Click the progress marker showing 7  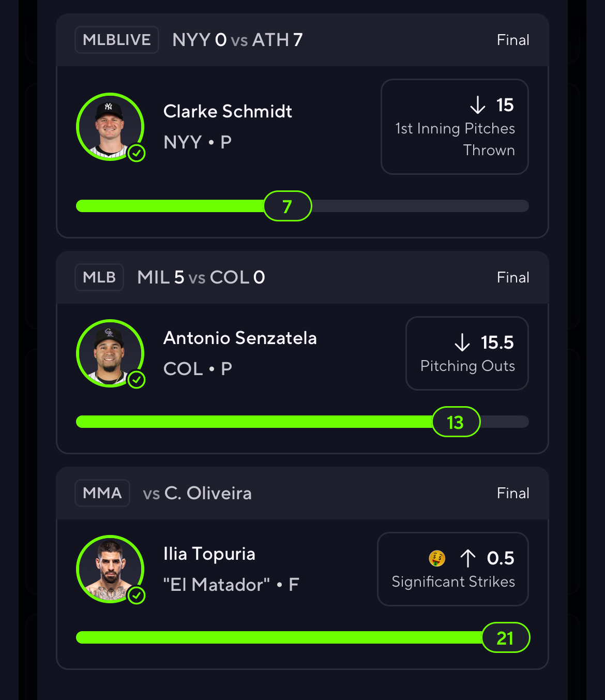(288, 206)
